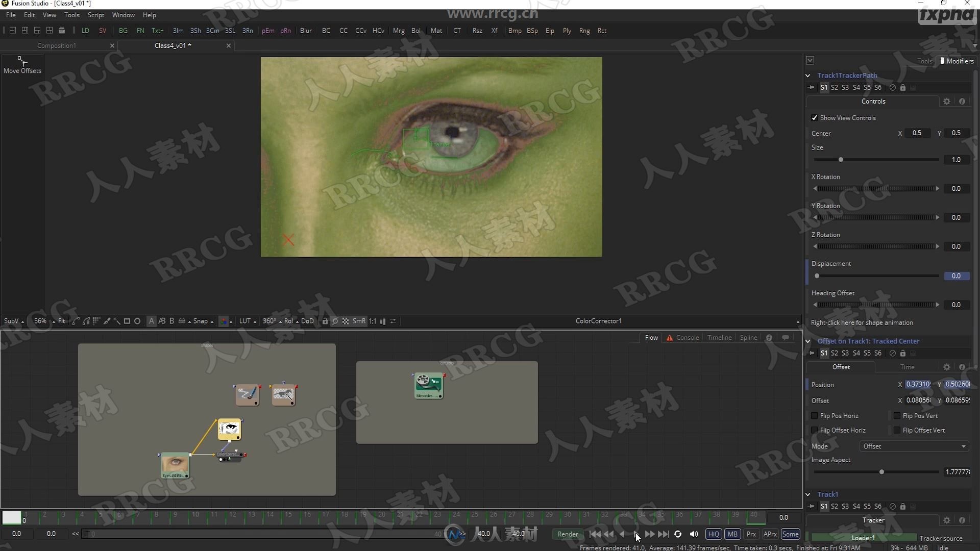Drag Displacement slider in controls panel
This screenshot has width=980, height=551.
(x=817, y=275)
